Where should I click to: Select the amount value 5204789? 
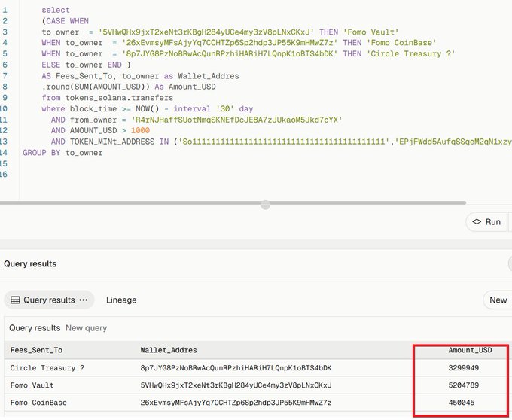point(463,385)
